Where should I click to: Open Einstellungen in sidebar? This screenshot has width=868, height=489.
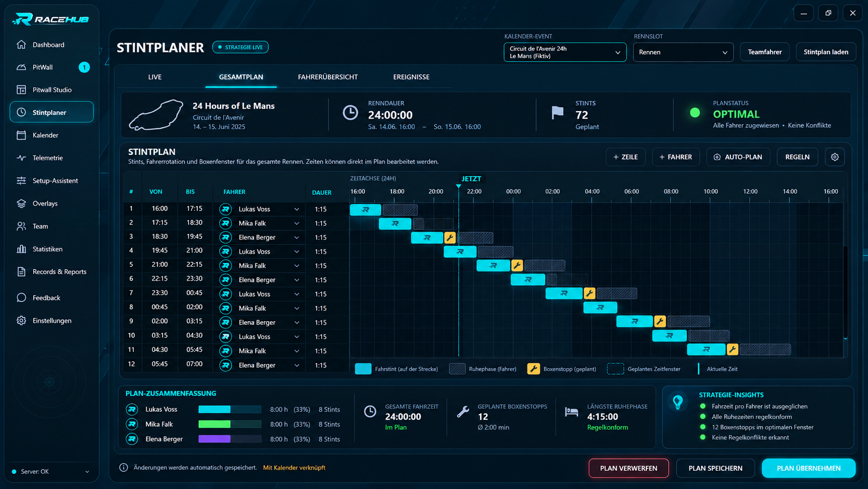pos(51,321)
